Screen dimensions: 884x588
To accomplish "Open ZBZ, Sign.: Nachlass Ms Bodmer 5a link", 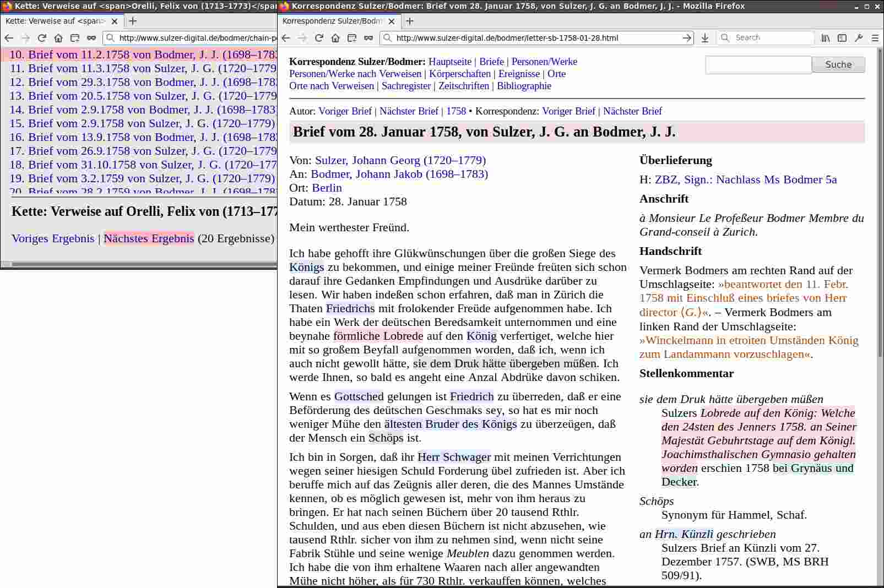I will [746, 179].
